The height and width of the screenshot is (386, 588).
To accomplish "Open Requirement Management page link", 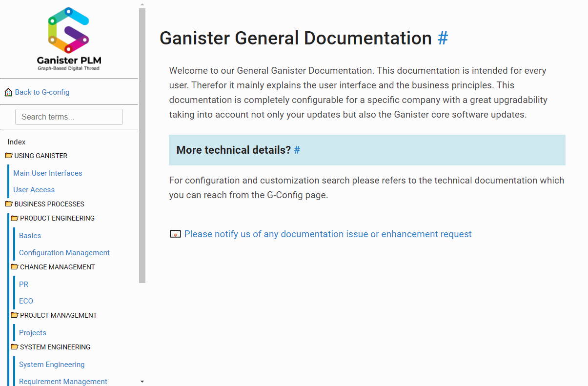I will click(63, 382).
